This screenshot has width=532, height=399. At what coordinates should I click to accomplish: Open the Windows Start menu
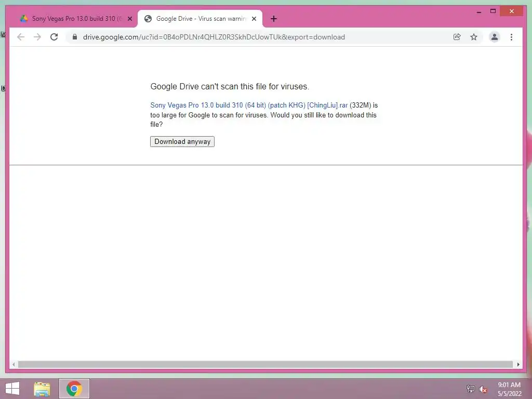click(x=12, y=389)
